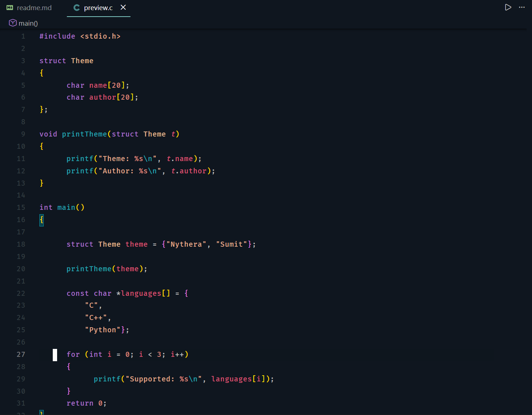Image resolution: width=532 pixels, height=415 pixels.
Task: Click the C file icon on preview.c tab
Action: [x=77, y=8]
